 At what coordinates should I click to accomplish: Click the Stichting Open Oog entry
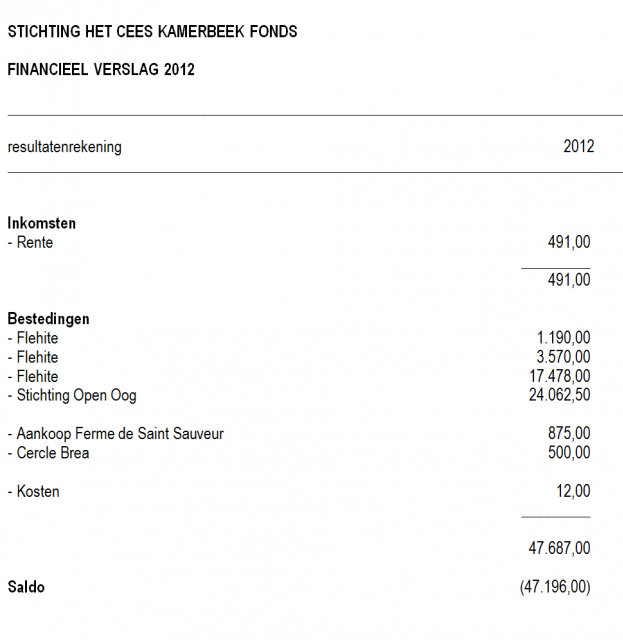click(x=72, y=396)
